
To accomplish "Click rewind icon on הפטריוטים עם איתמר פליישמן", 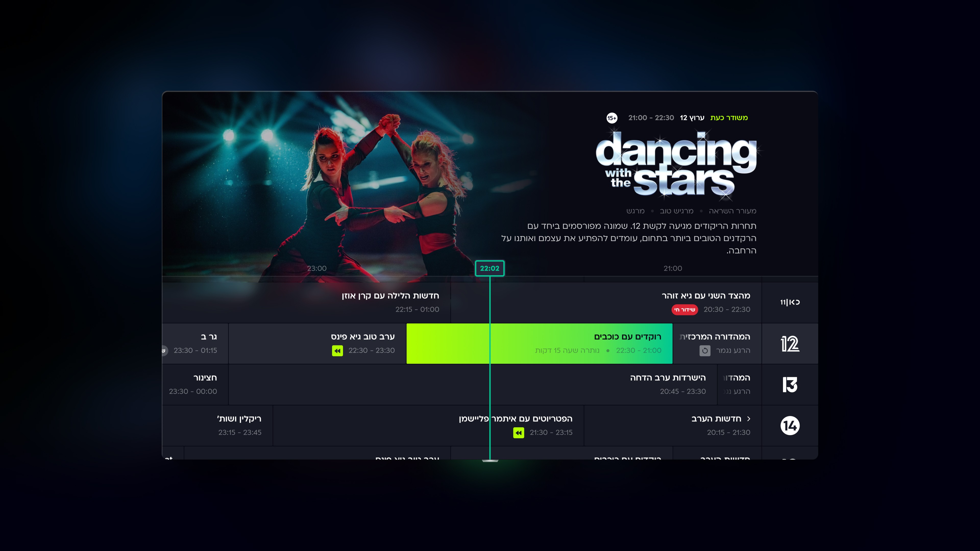I will coord(519,433).
